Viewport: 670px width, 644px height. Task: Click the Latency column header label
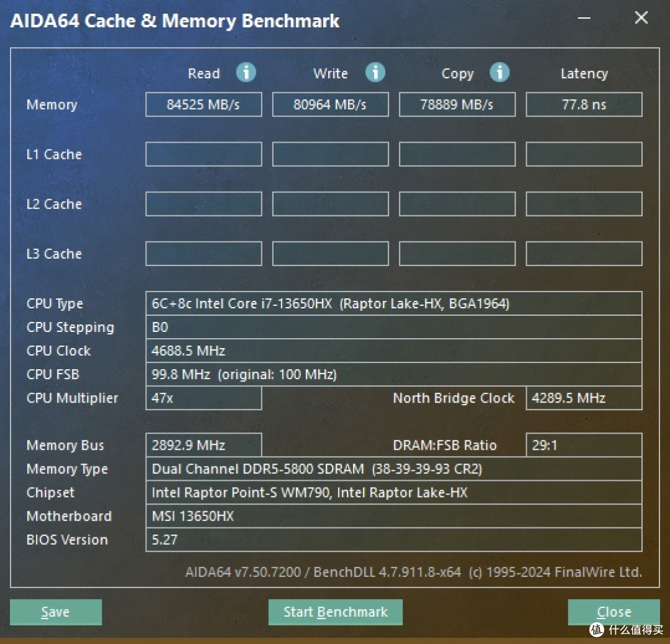tap(584, 73)
